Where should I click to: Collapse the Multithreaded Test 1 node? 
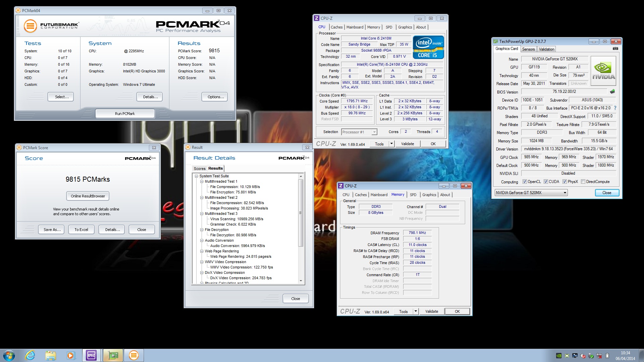202,181
